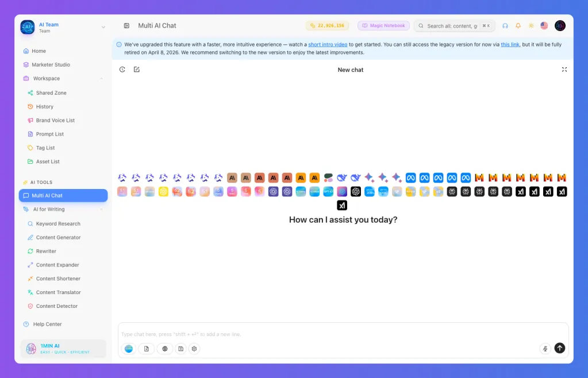The width and height of the screenshot is (588, 378).
Task: Select the black OpenAI model icon
Action: point(355,191)
